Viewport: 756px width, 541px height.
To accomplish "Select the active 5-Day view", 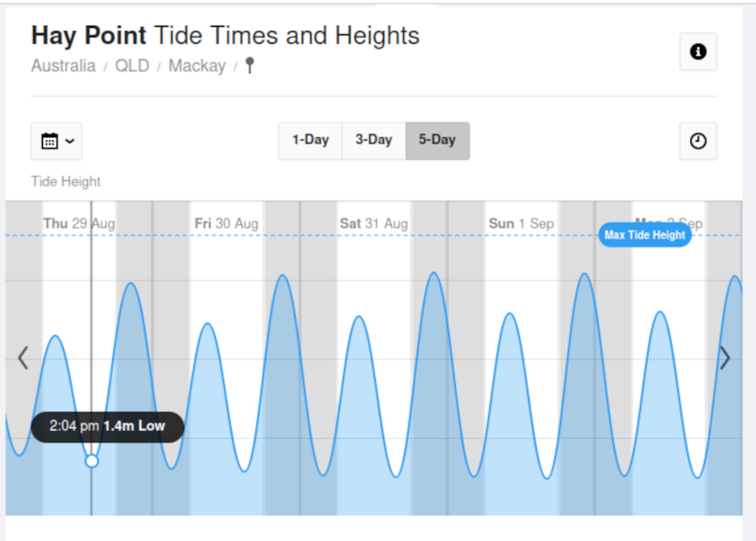I will click(437, 140).
